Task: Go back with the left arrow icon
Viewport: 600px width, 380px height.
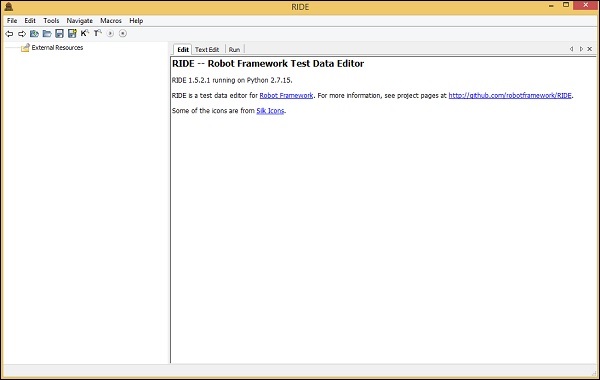Action: click(9, 34)
